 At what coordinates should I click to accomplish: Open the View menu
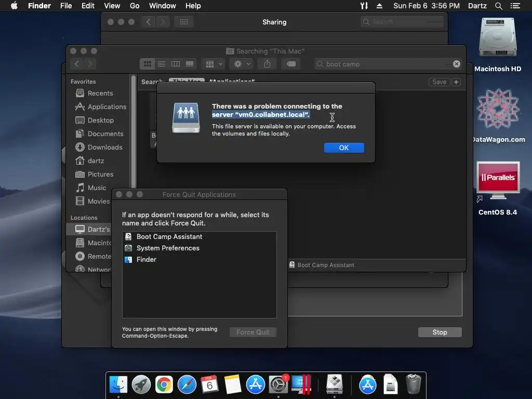point(112,6)
